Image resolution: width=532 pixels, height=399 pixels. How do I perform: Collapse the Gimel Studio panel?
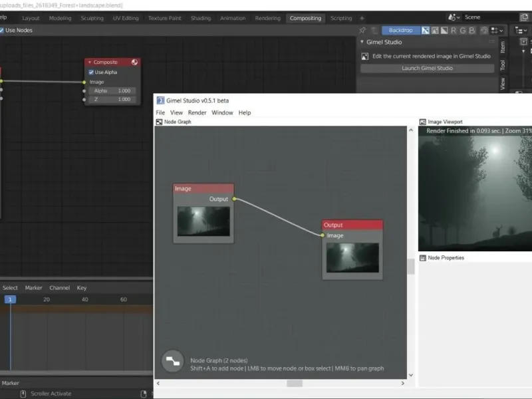pyautogui.click(x=362, y=42)
